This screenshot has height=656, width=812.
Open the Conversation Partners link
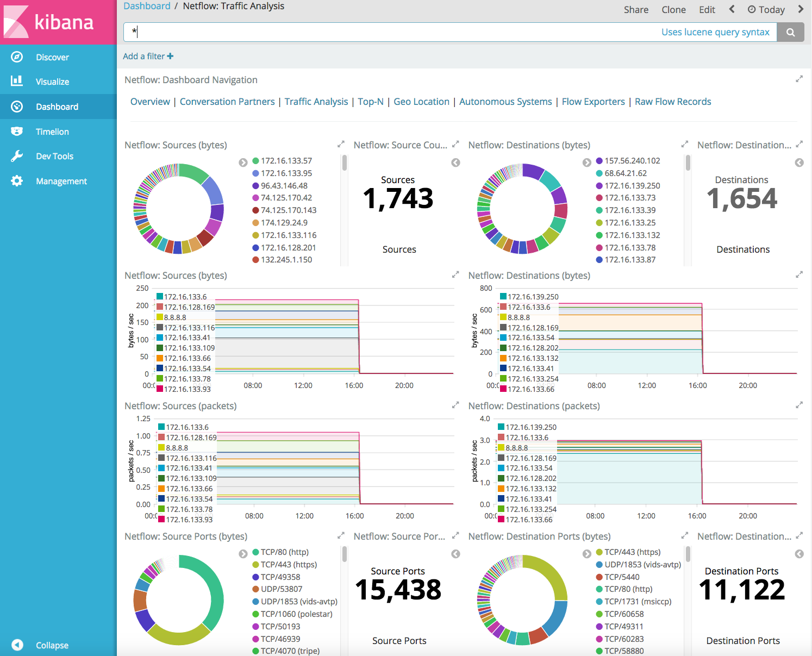point(227,102)
